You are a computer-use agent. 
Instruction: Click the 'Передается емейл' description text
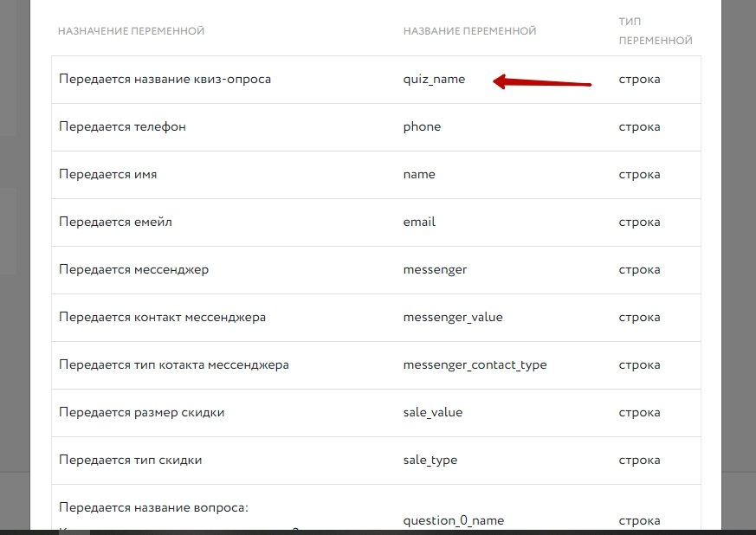[x=115, y=222]
